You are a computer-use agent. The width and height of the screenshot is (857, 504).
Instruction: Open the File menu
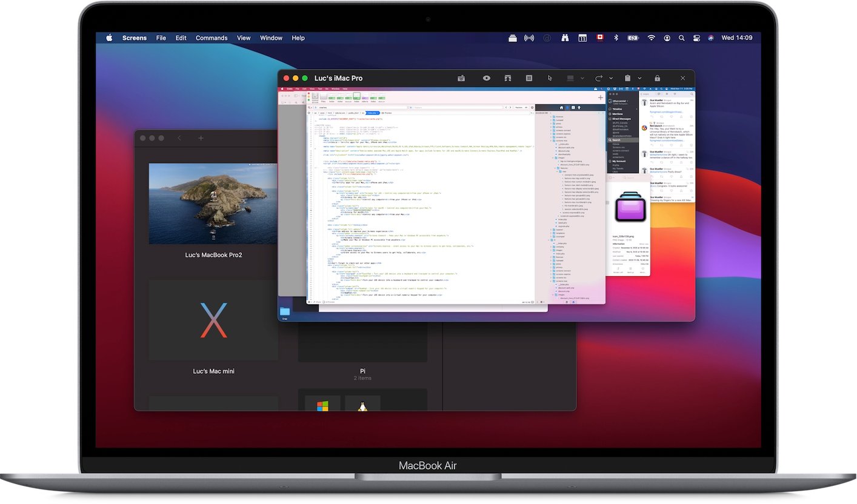pos(161,38)
